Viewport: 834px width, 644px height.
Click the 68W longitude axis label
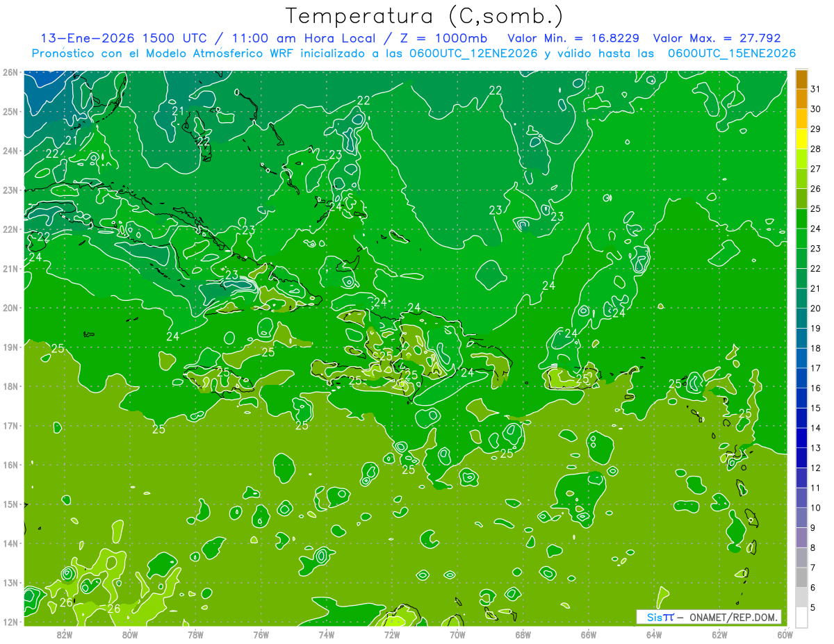click(x=523, y=634)
